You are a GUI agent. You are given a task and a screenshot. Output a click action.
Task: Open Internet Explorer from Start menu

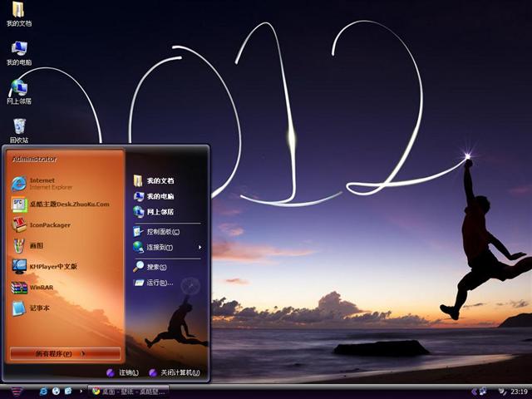click(x=42, y=183)
